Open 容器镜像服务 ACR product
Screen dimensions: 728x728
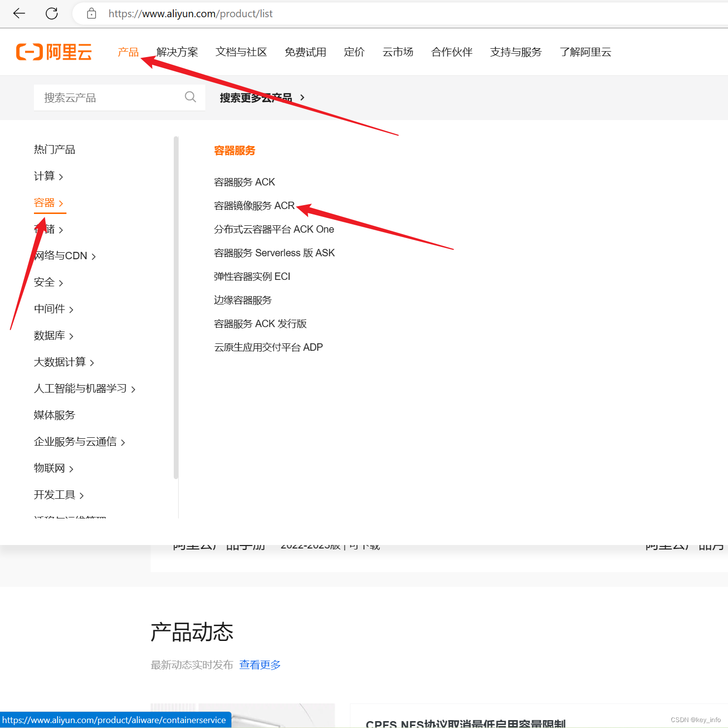(x=254, y=206)
